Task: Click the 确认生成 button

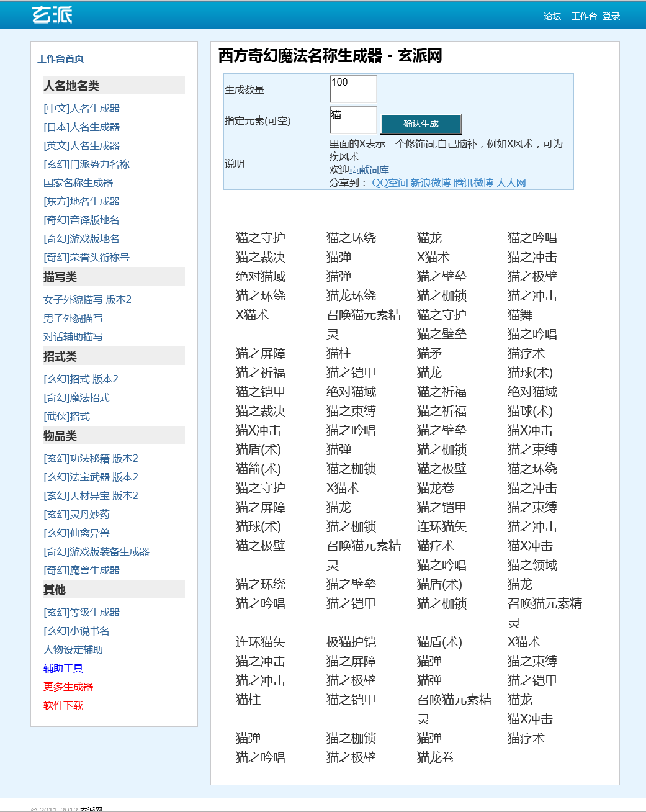Action: pos(421,124)
